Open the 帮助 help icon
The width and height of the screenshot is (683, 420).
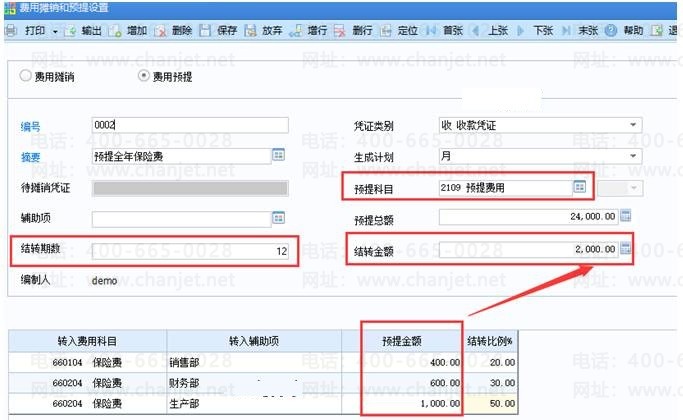pos(611,30)
